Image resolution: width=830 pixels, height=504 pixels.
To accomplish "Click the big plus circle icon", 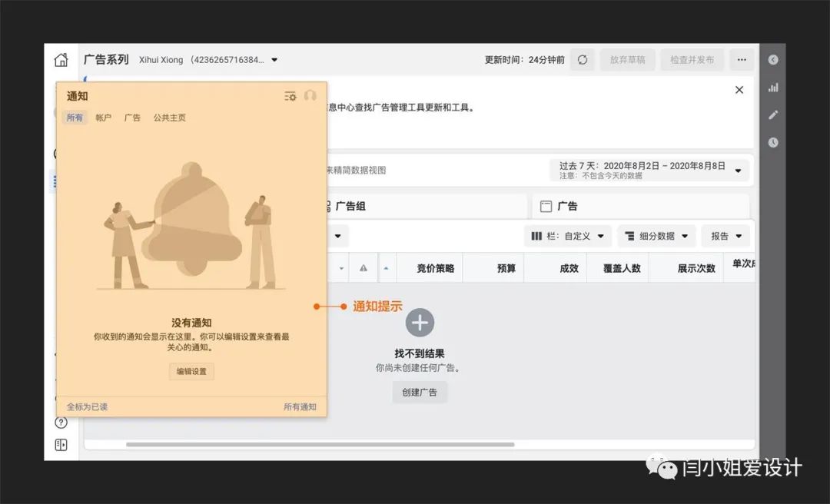I will click(420, 323).
